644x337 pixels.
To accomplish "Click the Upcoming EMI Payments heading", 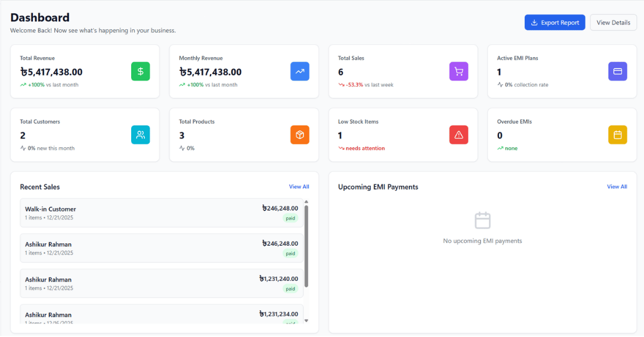I will 378,187.
